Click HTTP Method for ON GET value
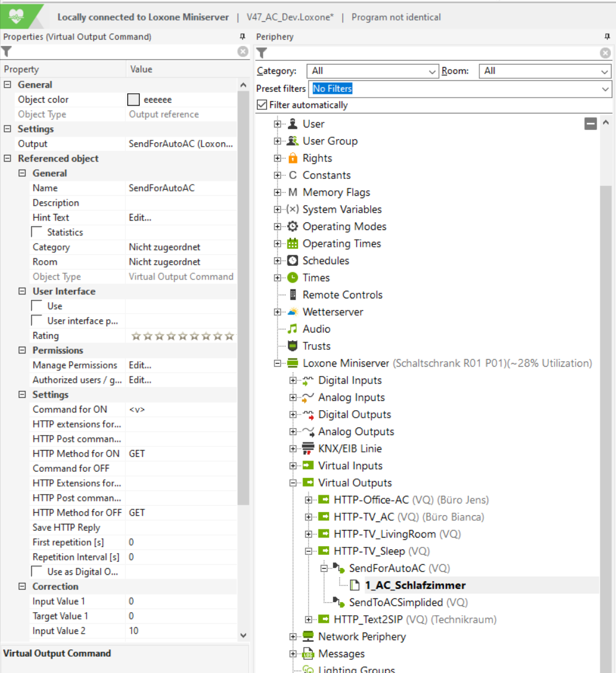The image size is (616, 673). coord(181,454)
